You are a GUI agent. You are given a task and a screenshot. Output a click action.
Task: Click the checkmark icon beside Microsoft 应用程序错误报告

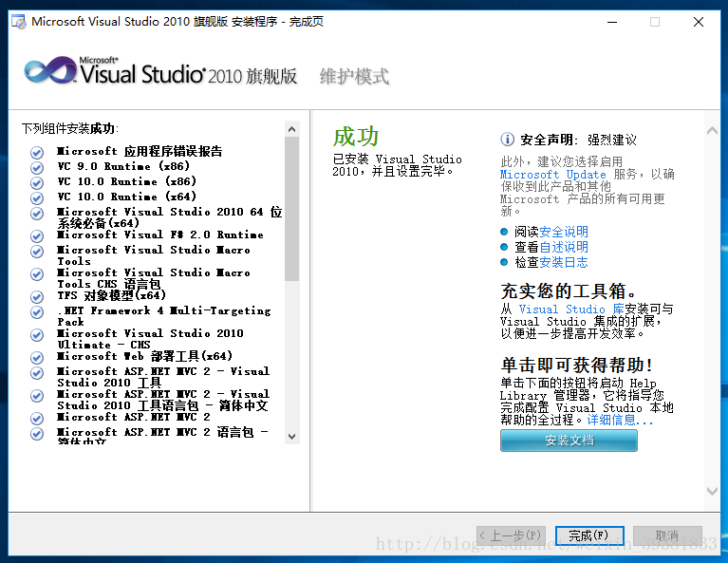[x=37, y=152]
